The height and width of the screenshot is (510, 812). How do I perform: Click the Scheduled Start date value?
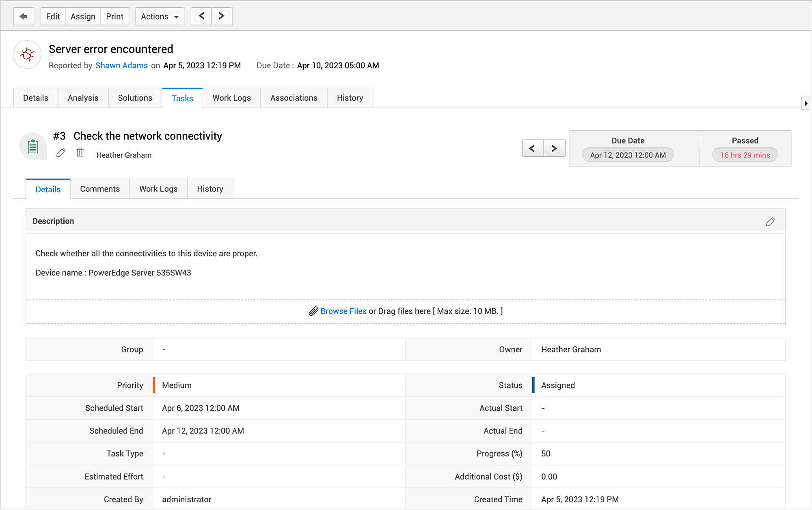(201, 408)
